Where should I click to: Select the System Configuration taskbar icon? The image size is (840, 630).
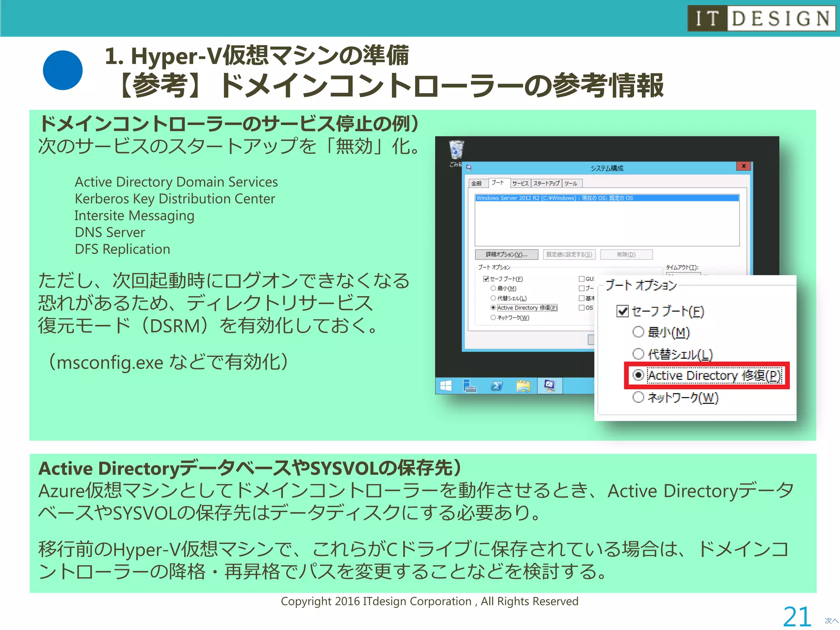point(550,386)
